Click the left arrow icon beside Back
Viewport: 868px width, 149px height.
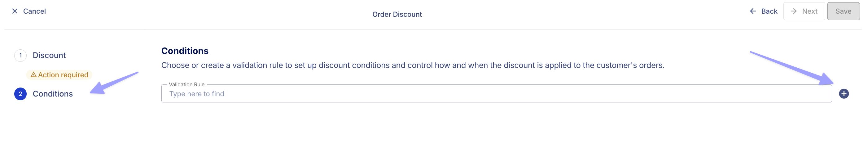753,11
